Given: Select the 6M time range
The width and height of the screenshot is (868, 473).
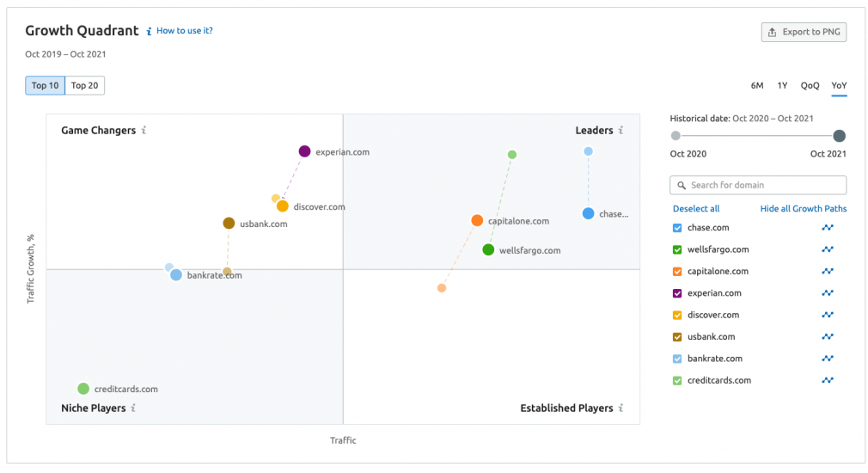Looking at the screenshot, I should [x=757, y=85].
